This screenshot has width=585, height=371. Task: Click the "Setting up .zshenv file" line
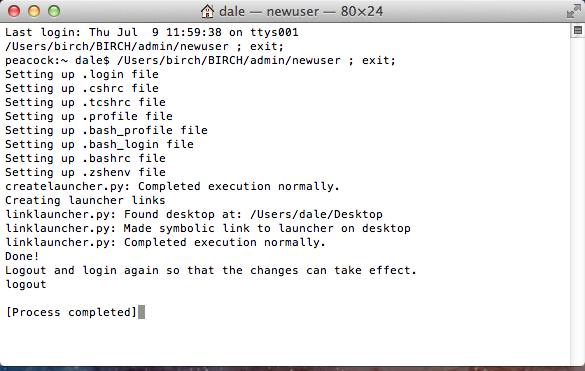85,172
